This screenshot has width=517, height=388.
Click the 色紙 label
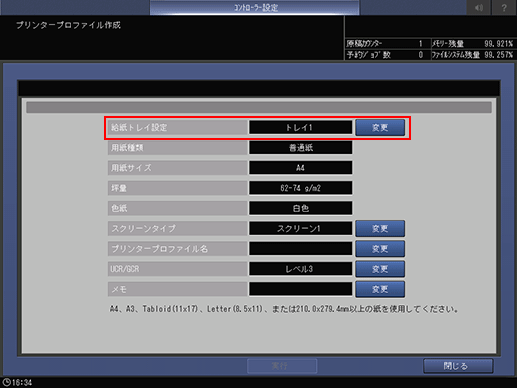[178, 208]
